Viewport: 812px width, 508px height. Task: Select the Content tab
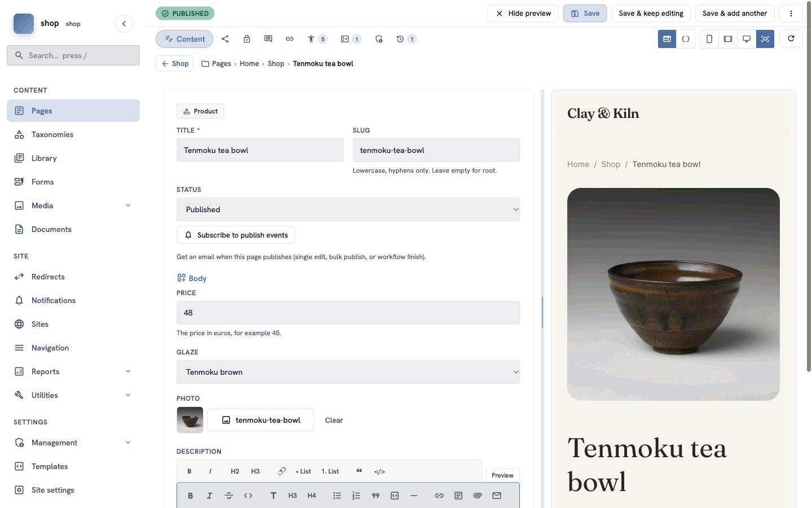tap(184, 39)
